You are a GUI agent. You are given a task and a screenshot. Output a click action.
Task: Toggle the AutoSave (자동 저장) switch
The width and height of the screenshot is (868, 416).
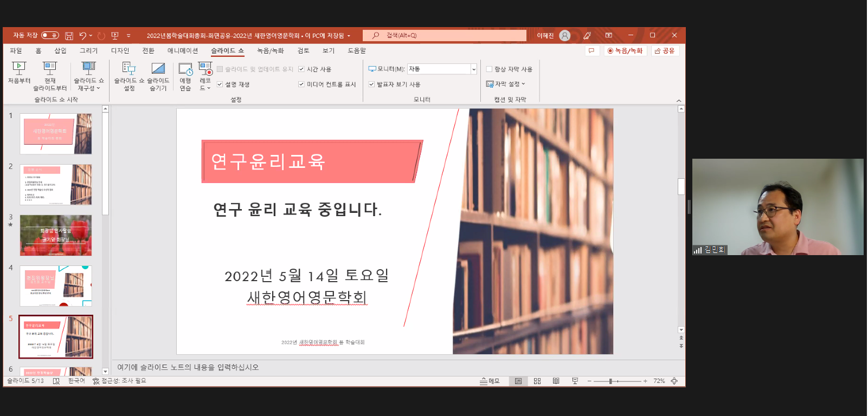pyautogui.click(x=50, y=36)
